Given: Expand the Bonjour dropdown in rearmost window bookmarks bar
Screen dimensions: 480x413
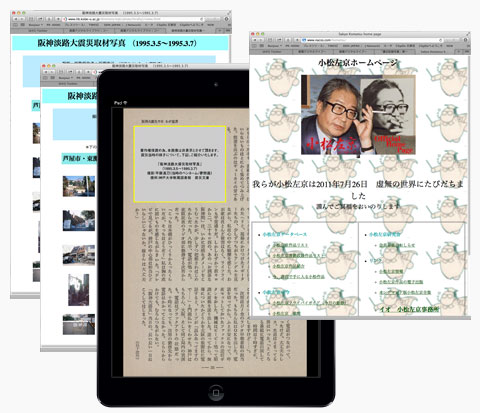Looking at the screenshot, I should point(36,25).
